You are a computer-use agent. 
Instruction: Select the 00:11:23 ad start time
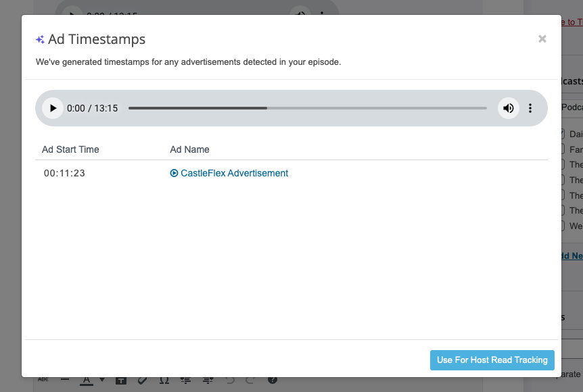tap(64, 173)
